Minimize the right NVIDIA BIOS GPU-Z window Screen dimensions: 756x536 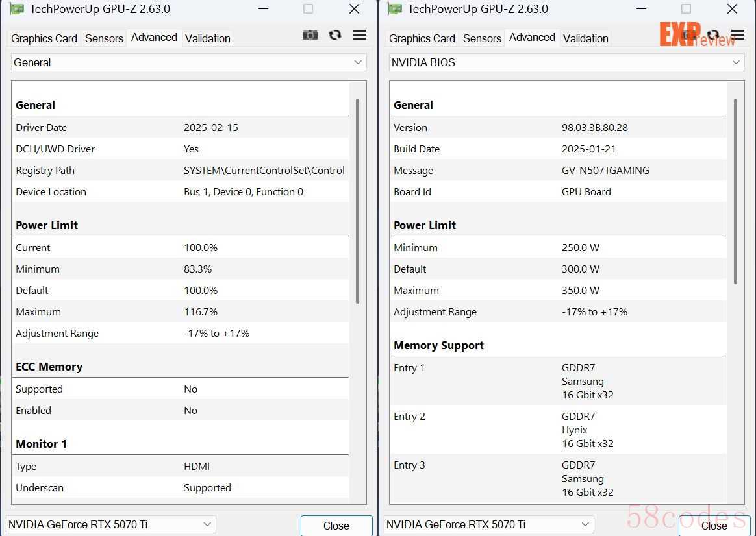tap(641, 9)
